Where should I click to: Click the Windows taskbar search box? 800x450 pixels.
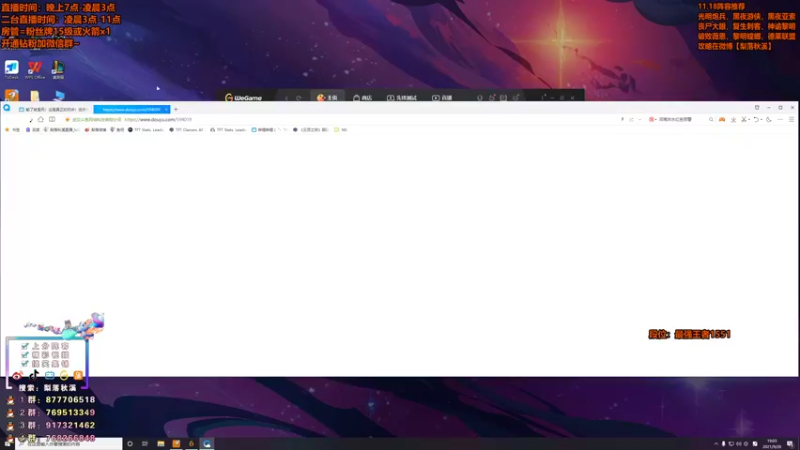coord(68,444)
